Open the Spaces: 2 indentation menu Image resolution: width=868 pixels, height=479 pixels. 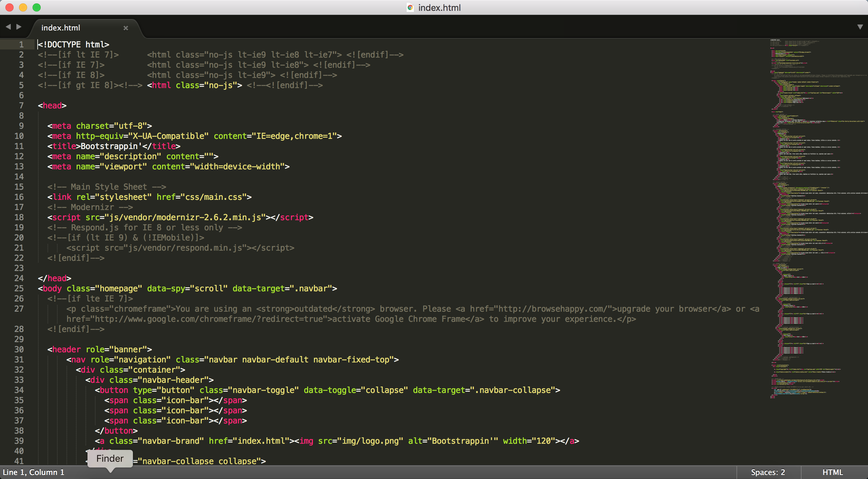tap(768, 472)
